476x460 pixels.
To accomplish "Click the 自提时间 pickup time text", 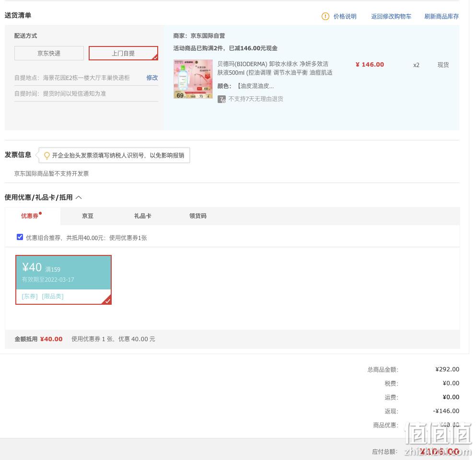I will pyautogui.click(x=60, y=93).
